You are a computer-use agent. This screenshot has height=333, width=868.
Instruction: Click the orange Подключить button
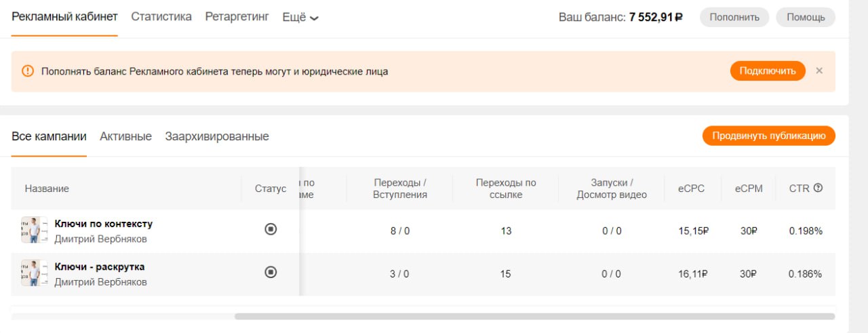768,71
